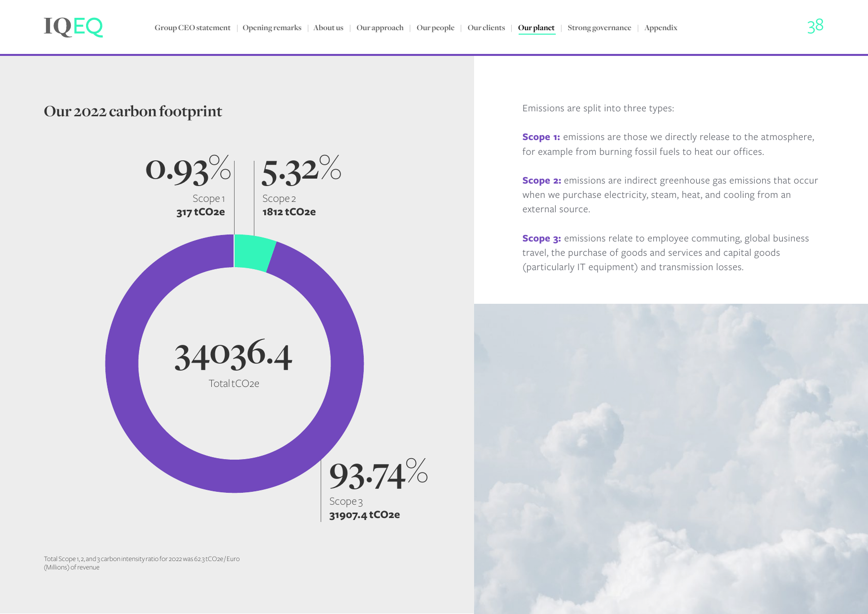868x614 pixels.
Task: Open the Our people section
Action: click(x=435, y=28)
